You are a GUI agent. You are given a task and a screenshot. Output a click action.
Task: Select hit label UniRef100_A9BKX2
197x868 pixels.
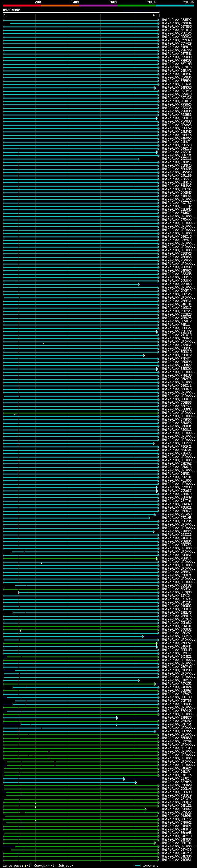tap(177, 809)
